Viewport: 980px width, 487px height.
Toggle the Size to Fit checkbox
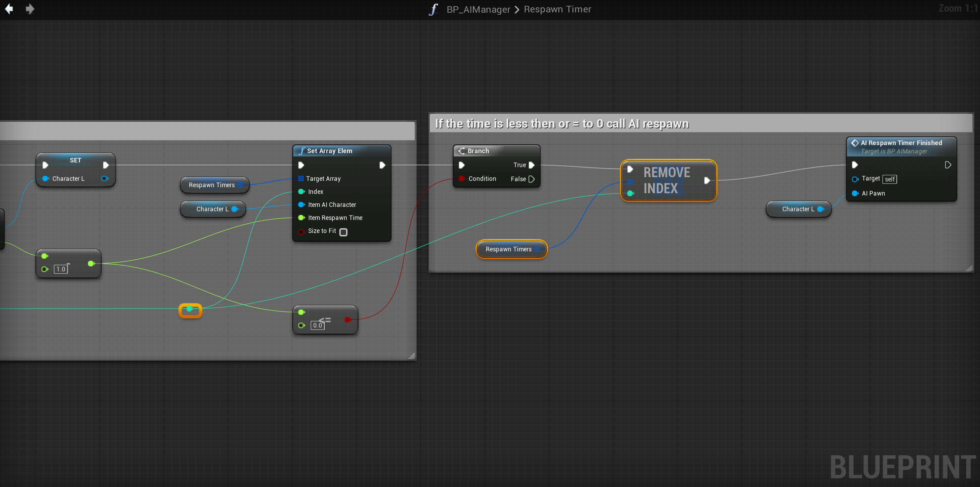343,232
